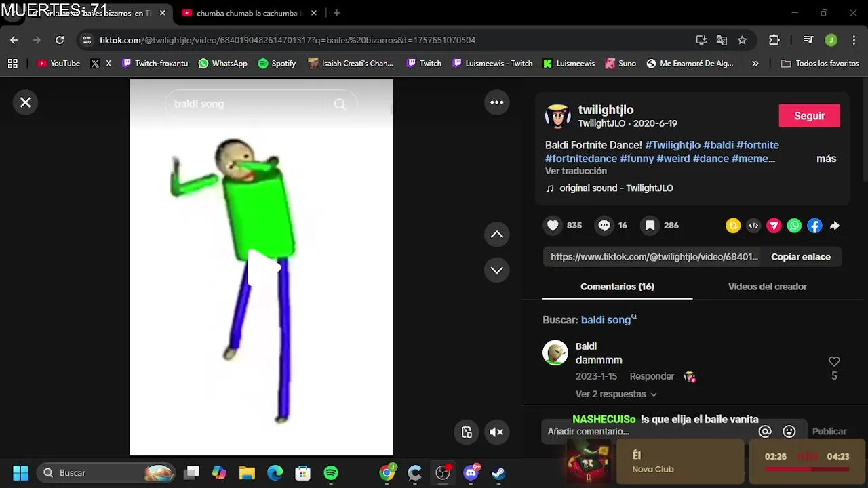Expand 'Ver 2 respuestas' under Baldi's comment
868x488 pixels.
(616, 394)
